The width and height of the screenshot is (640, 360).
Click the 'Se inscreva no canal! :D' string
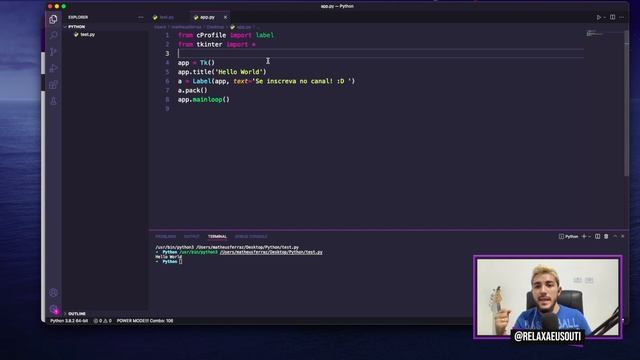302,81
